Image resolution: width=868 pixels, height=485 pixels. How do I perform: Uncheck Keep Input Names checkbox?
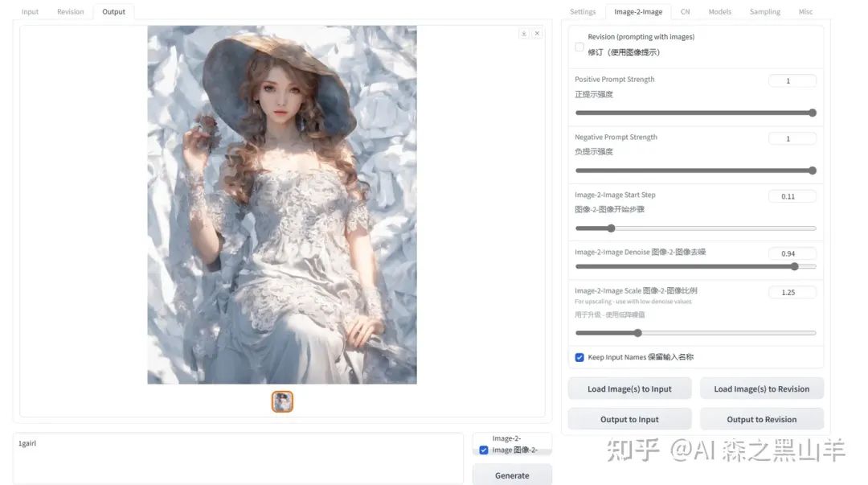(x=579, y=357)
